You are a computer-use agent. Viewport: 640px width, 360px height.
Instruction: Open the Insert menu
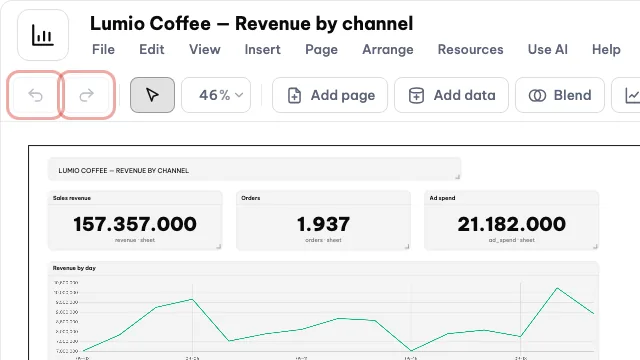click(262, 49)
